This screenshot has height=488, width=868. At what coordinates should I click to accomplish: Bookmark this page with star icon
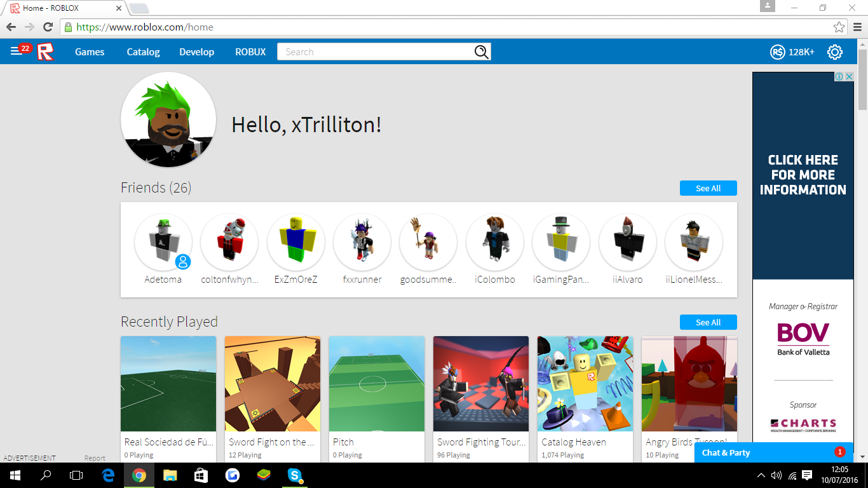pos(839,27)
